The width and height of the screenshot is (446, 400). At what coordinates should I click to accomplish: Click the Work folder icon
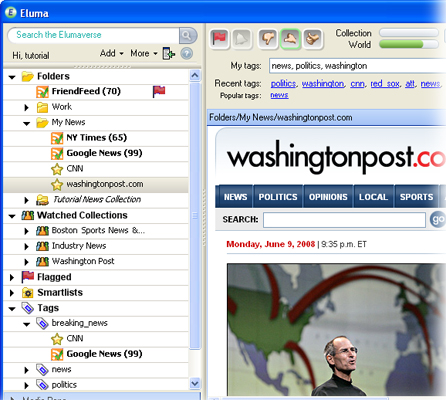42,107
